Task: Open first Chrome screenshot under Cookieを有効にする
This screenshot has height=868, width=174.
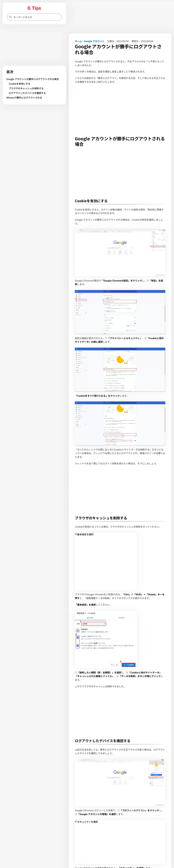Action: 120,253
